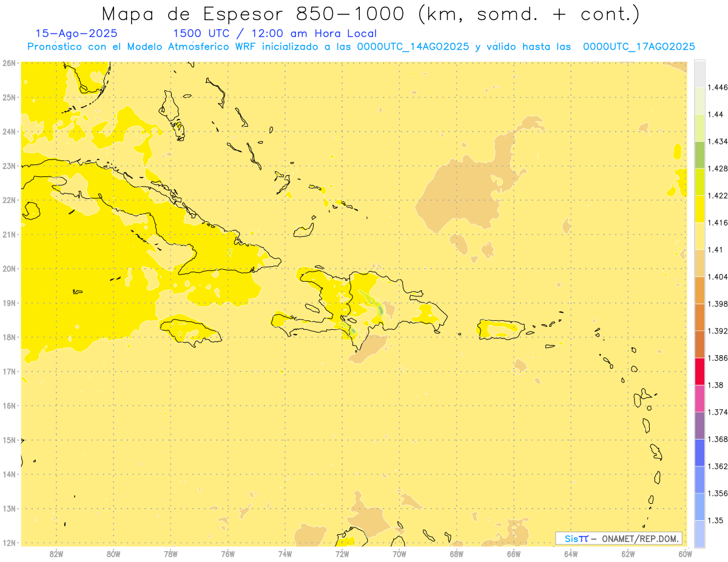728x562 pixels.
Task: Click the Puerto Rico island outline on the map
Action: click(x=500, y=329)
